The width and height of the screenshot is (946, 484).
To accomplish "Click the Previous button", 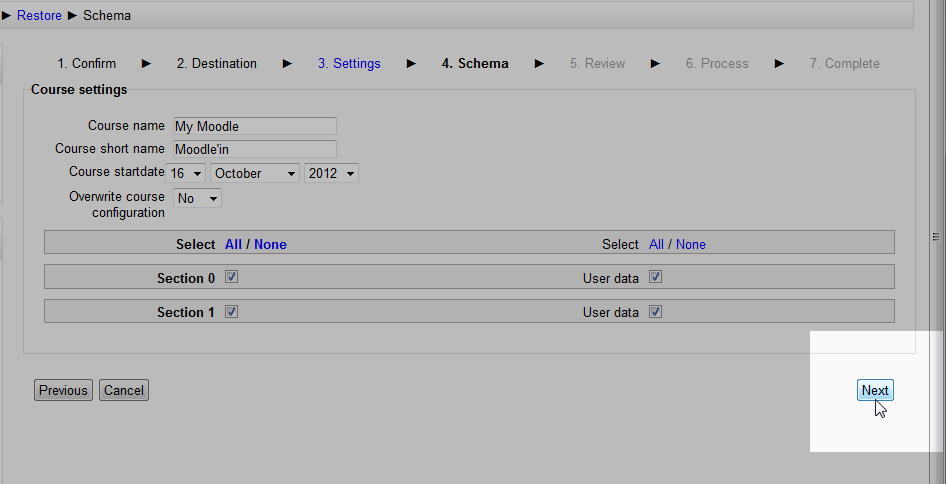I will pyautogui.click(x=63, y=391).
